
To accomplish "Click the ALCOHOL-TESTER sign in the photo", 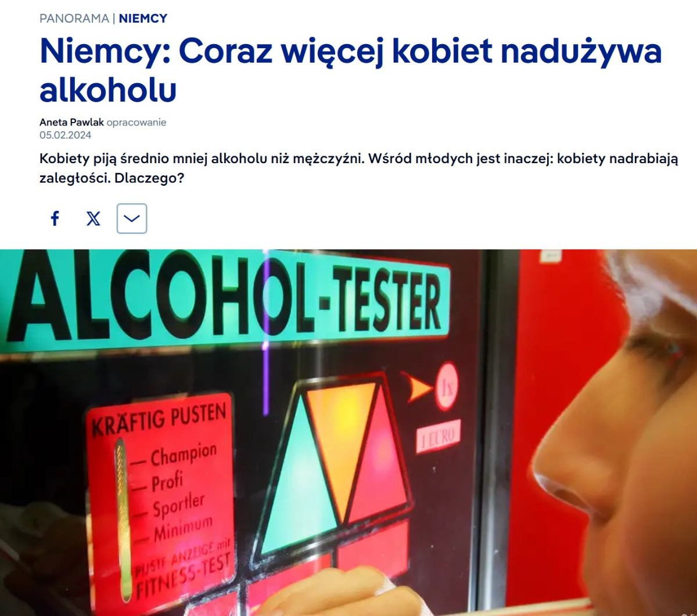I will pos(227,302).
